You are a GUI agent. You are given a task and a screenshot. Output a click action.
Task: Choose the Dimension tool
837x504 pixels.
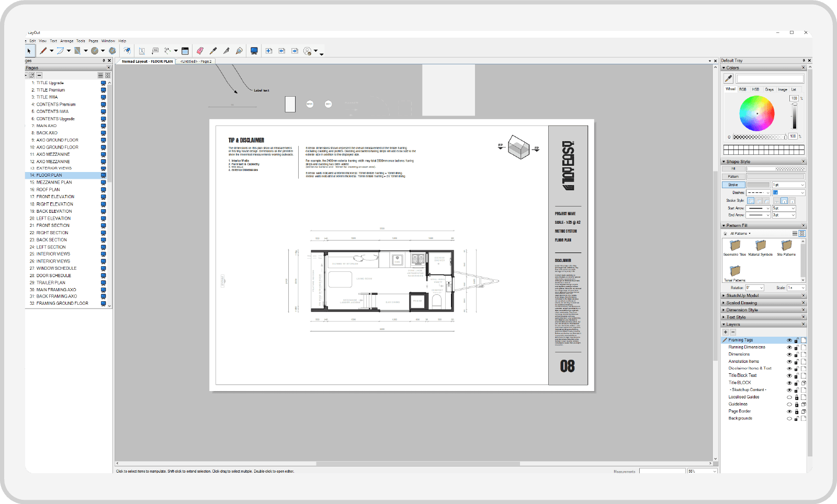(167, 51)
